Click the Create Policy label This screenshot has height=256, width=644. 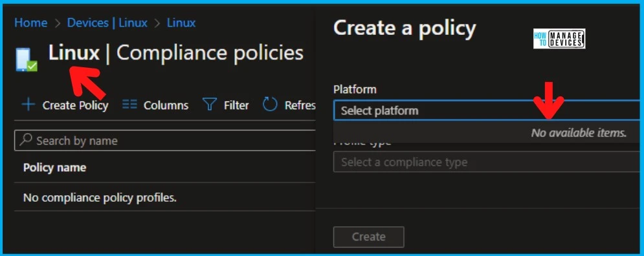tap(75, 105)
